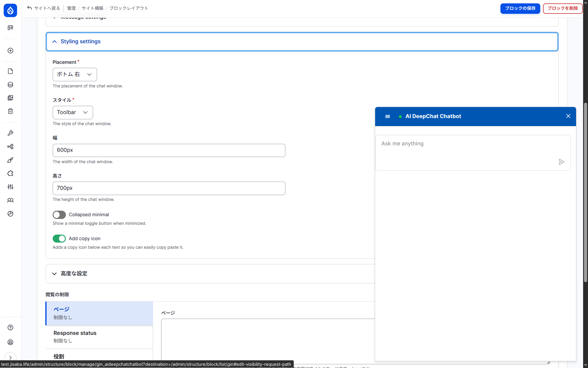Open the Media sidebar icon
The height and width of the screenshot is (368, 588).
(10, 98)
